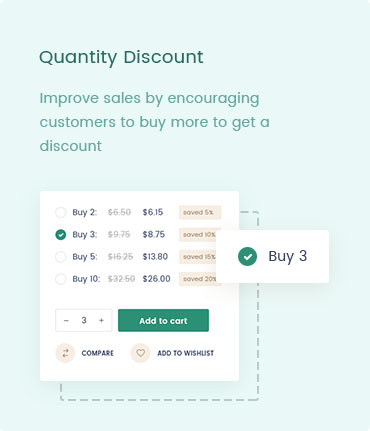
Task: Click the Buy 3 popup label
Action: point(288,256)
